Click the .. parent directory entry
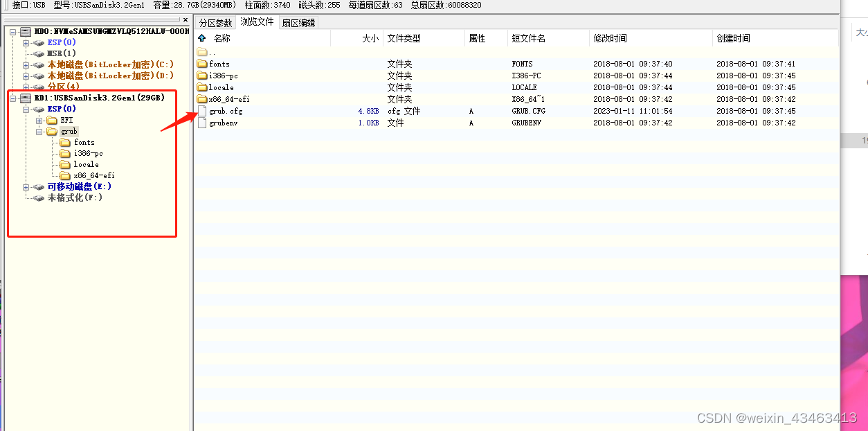868x431 pixels. pyautogui.click(x=204, y=51)
